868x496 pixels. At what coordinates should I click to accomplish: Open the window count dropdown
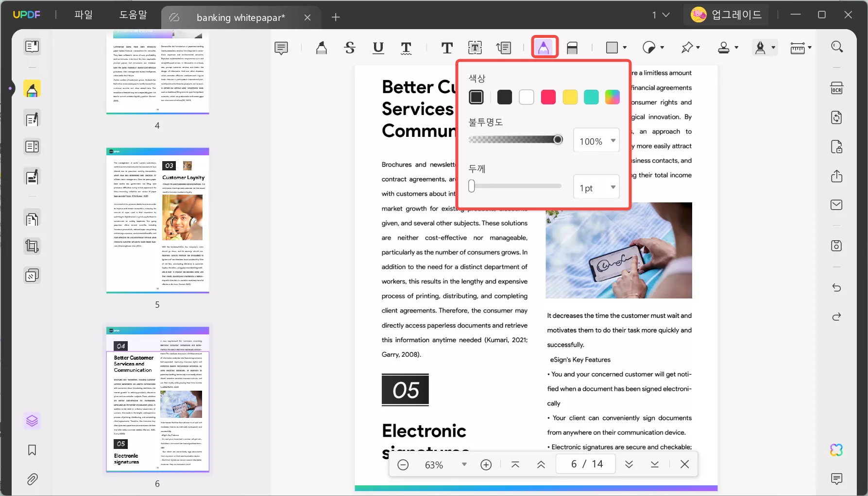[x=661, y=15]
